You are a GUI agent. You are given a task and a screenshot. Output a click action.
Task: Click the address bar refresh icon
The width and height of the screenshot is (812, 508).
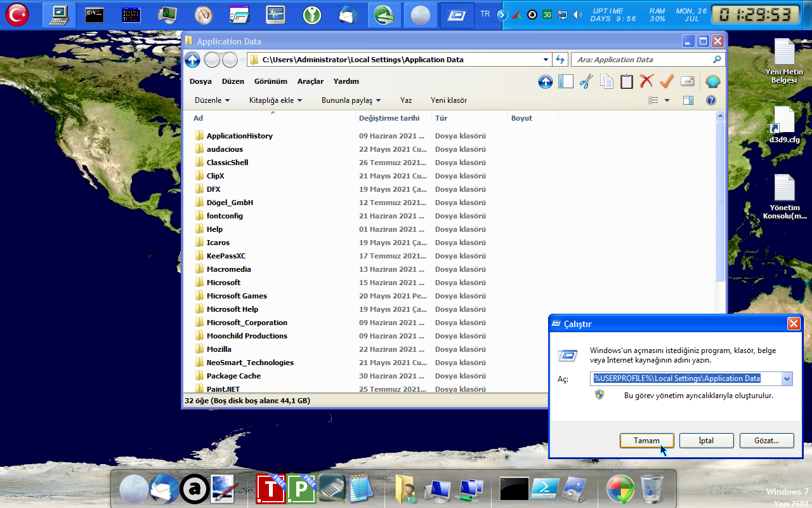click(560, 60)
